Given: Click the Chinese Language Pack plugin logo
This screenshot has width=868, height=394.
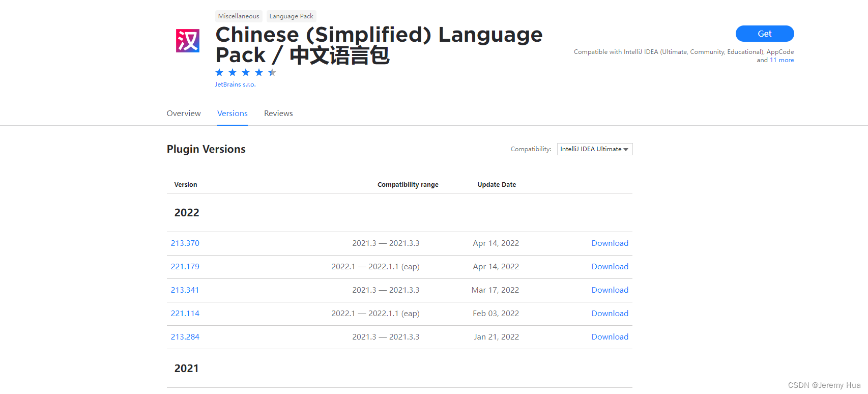Looking at the screenshot, I should pos(188,41).
